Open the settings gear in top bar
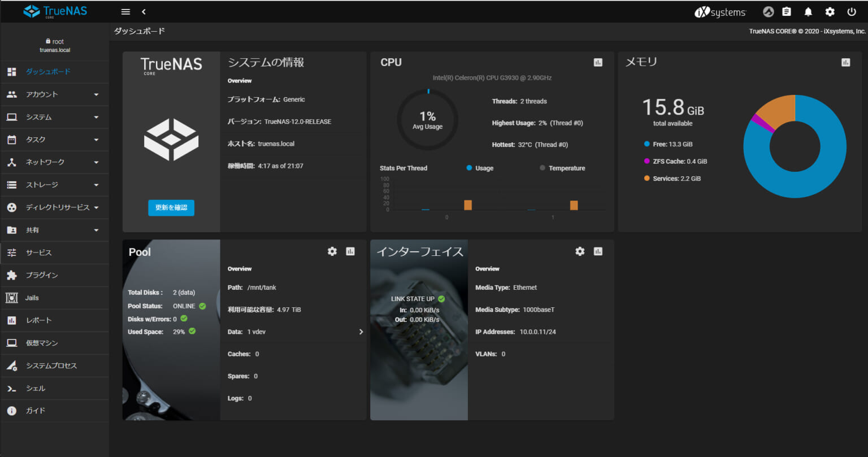The image size is (868, 457). click(x=830, y=12)
